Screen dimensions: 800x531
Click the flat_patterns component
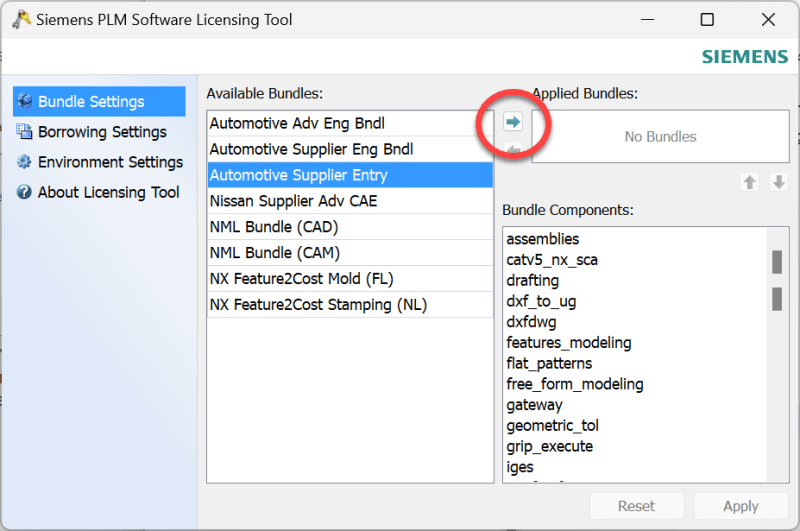549,363
